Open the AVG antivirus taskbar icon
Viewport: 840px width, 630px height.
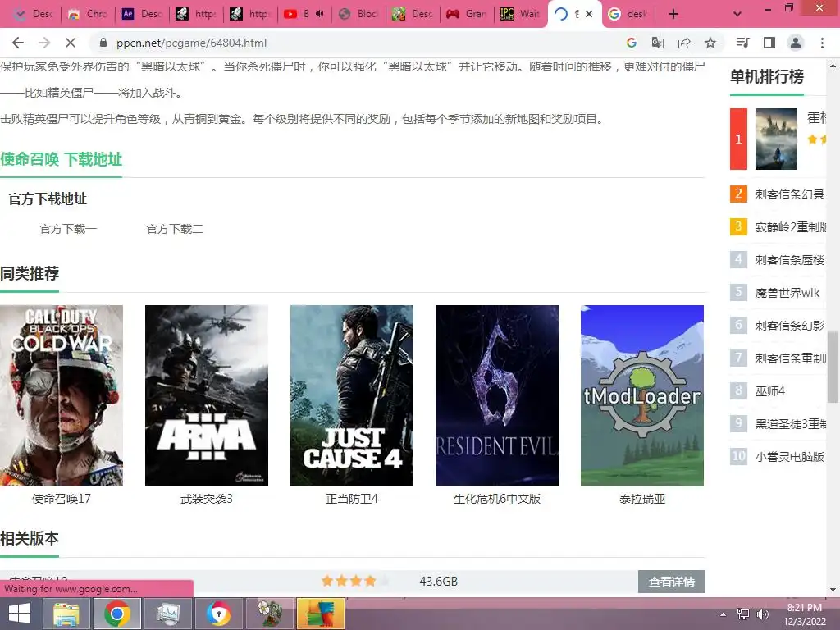coord(321,614)
